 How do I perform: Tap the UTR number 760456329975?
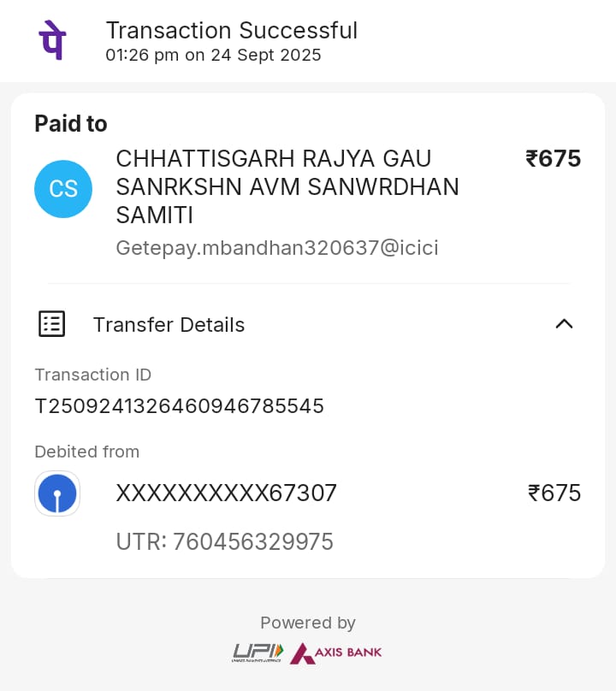coord(224,541)
